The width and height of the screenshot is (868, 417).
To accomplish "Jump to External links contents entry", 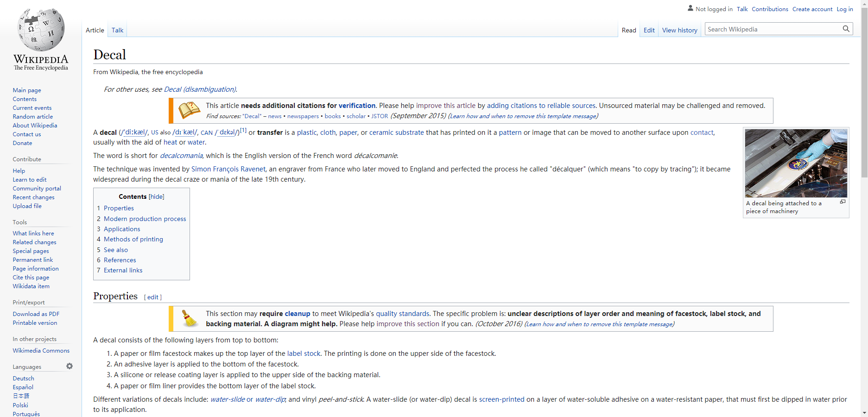I will point(123,270).
